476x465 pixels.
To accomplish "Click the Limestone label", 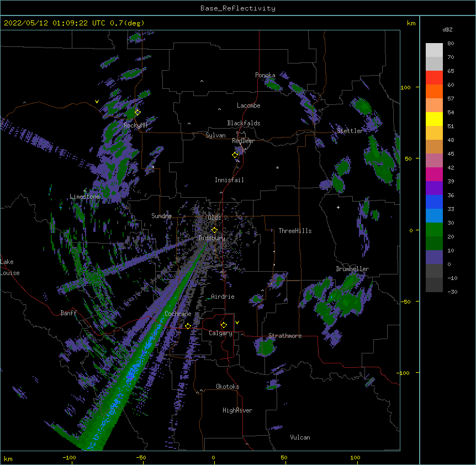I will [x=84, y=197].
